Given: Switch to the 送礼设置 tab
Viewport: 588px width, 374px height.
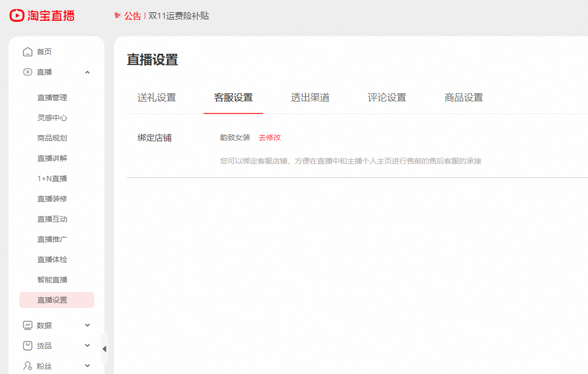Looking at the screenshot, I should click(157, 98).
